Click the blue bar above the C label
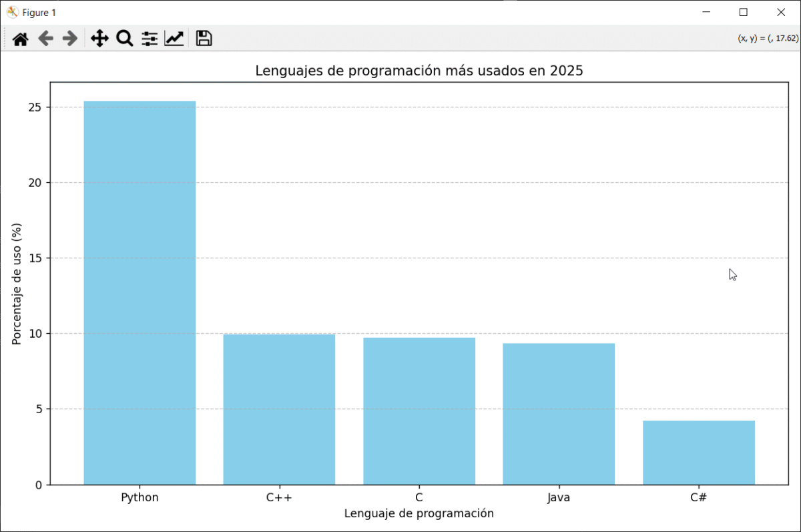 (419, 411)
